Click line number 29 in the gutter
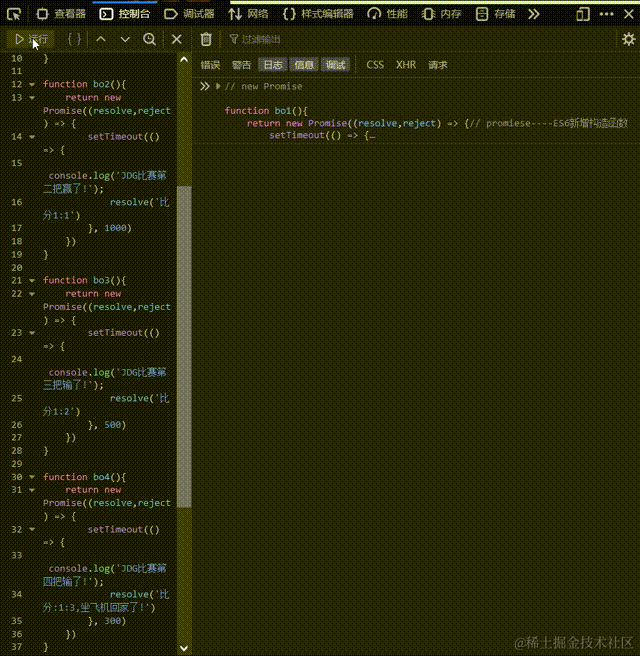This screenshot has height=656, width=640. 17,464
